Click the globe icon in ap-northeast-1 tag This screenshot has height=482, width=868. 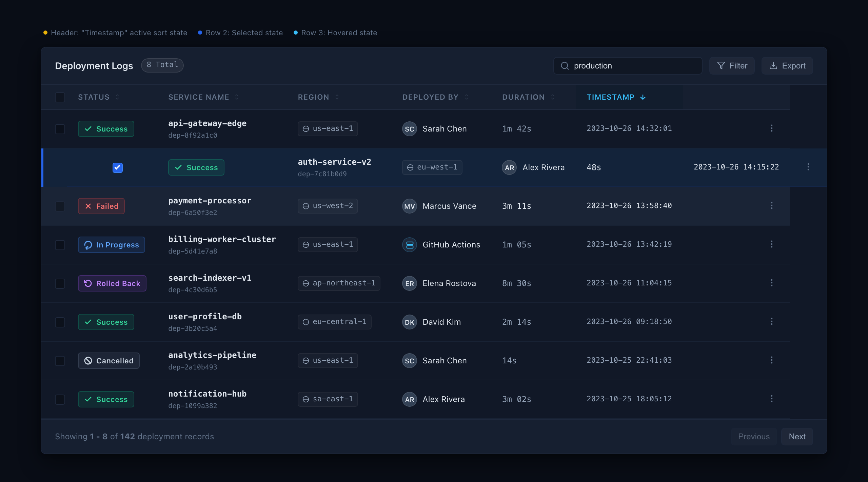click(306, 283)
